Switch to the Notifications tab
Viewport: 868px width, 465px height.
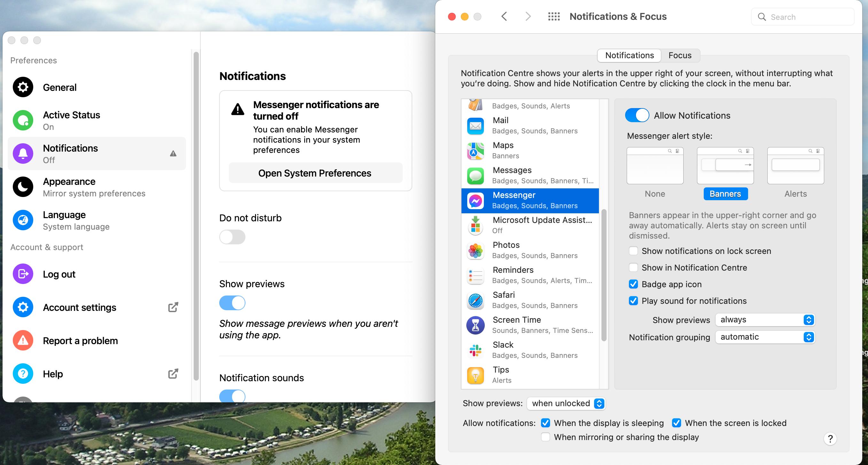[629, 55]
